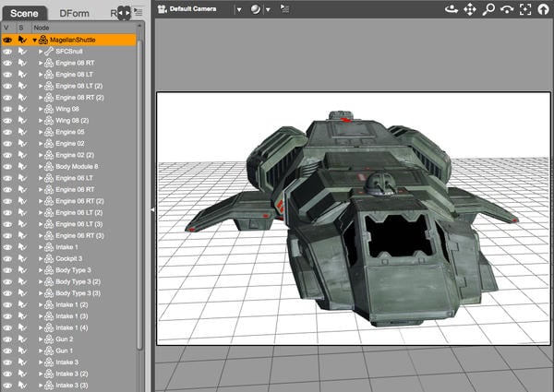Screen dimensions: 554x392
Task: Expand the Gun 2 node
Action: (41, 339)
